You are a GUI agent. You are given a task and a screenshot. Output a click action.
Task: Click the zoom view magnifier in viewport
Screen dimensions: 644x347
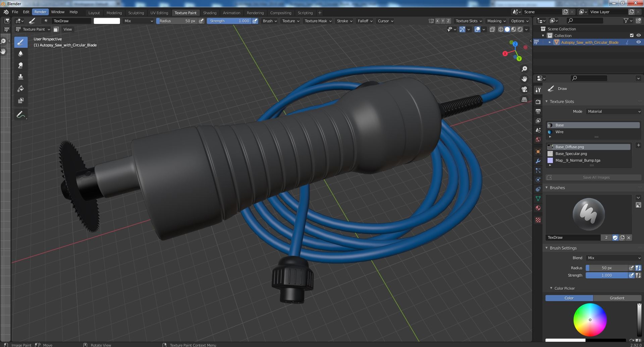point(524,69)
